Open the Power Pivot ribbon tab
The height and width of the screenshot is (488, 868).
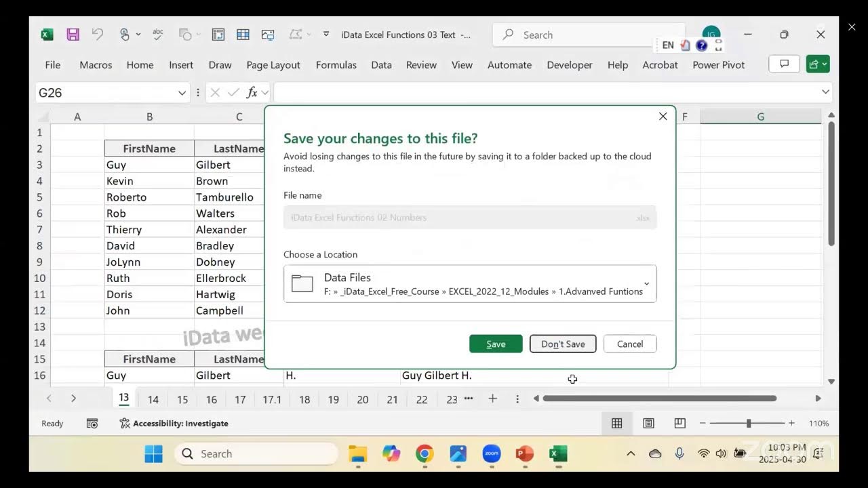pyautogui.click(x=718, y=64)
